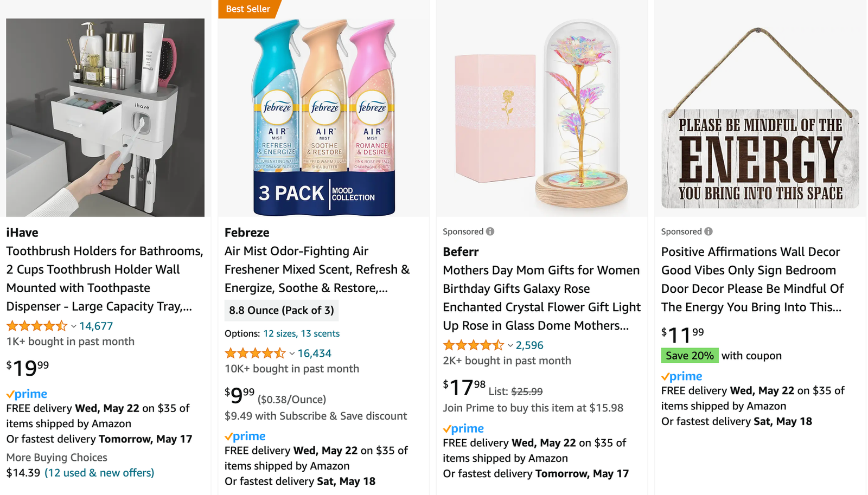Open the Sponsored info icon on the wall decor listing
868x495 pixels.
click(709, 231)
